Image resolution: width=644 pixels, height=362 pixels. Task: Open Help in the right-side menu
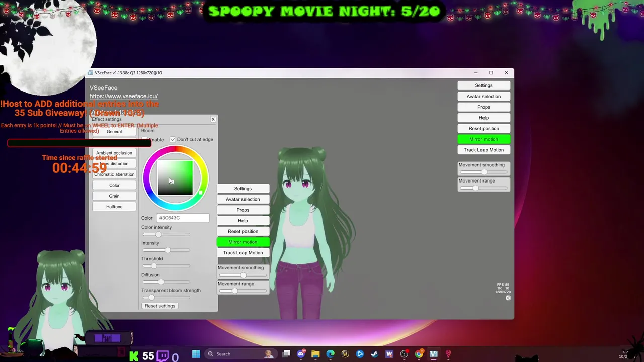(x=484, y=118)
